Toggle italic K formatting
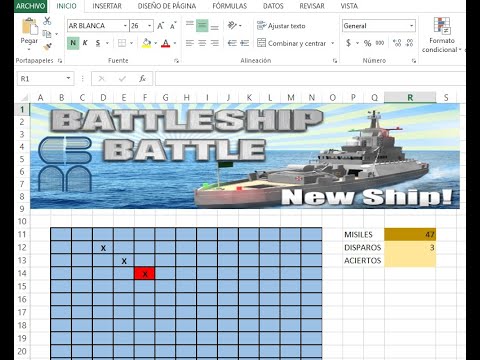This screenshot has width=480, height=360. [x=85, y=43]
